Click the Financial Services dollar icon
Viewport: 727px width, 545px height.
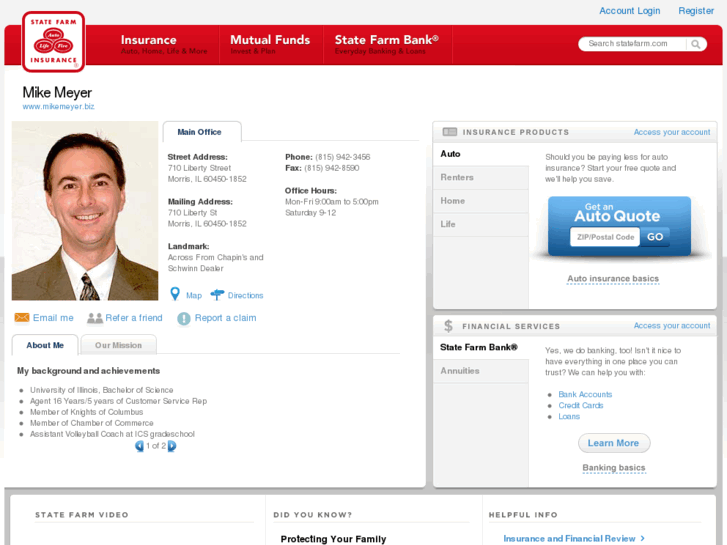[x=448, y=326]
